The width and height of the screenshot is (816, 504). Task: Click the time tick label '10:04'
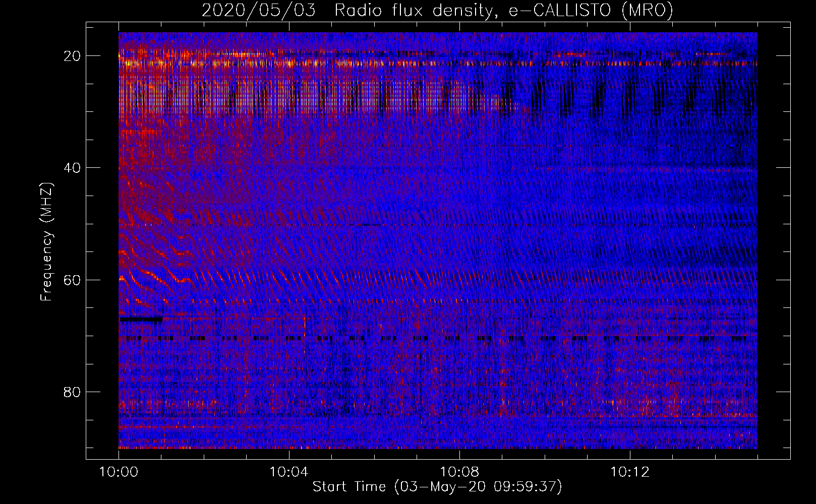click(x=288, y=472)
